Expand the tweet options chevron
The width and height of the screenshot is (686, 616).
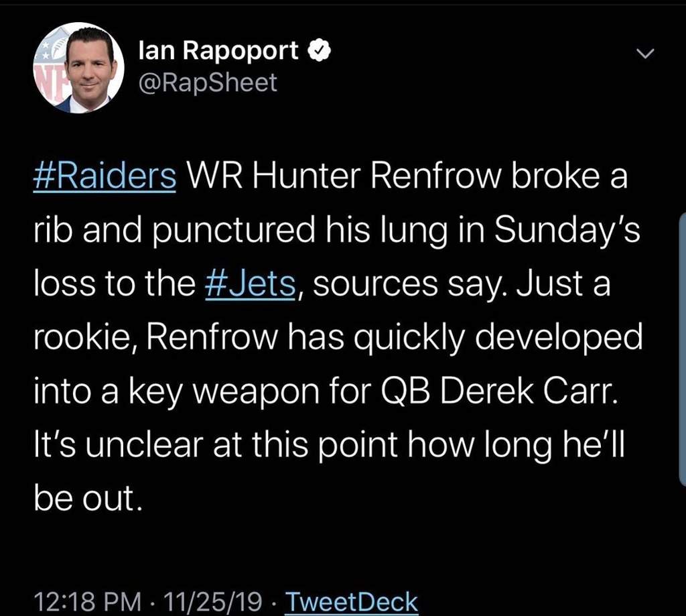click(x=645, y=54)
